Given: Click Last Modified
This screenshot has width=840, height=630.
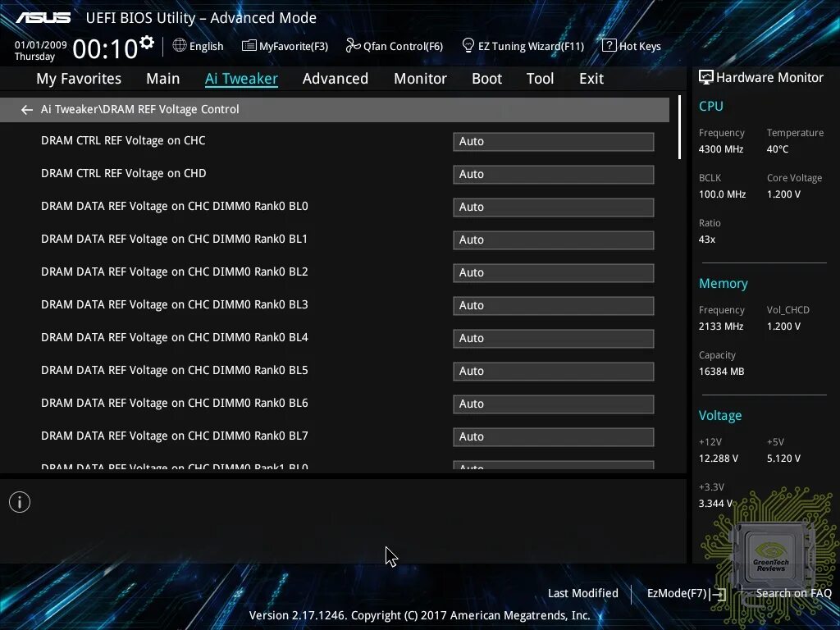Looking at the screenshot, I should (x=583, y=593).
